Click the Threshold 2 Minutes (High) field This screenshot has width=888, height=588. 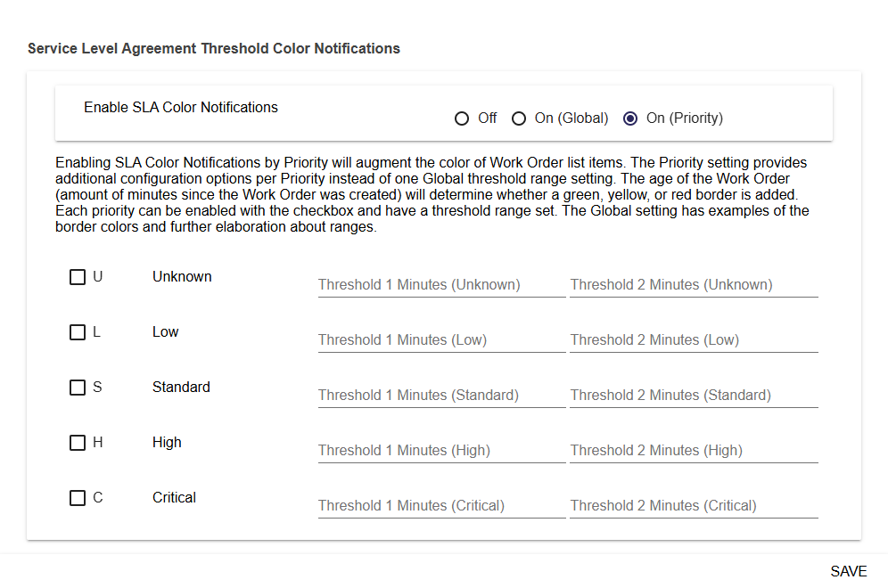(x=694, y=451)
